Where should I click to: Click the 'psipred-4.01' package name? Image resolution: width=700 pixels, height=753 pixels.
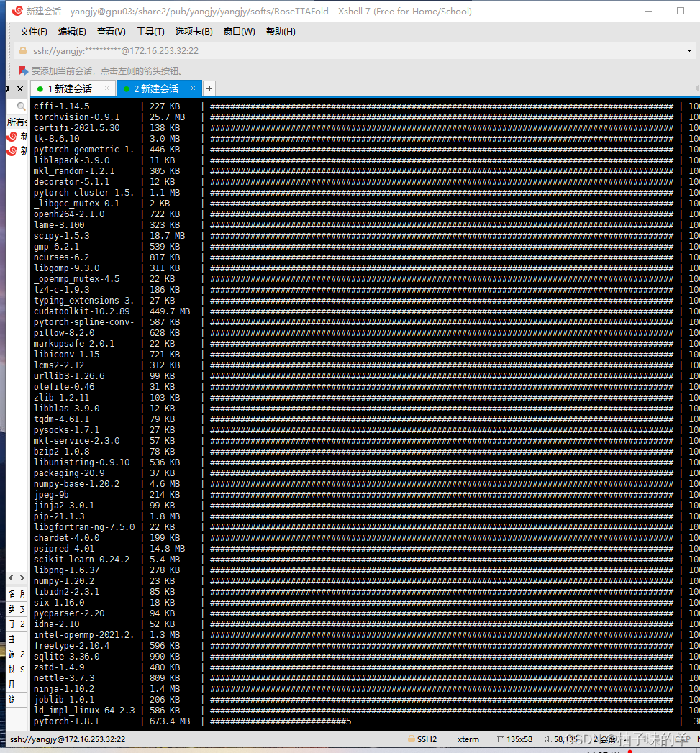pyautogui.click(x=64, y=549)
